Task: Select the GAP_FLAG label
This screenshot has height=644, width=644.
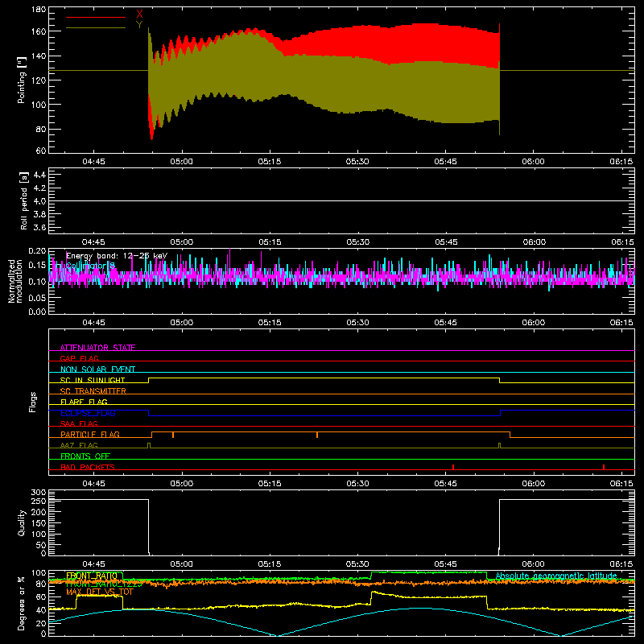Action: 79,358
